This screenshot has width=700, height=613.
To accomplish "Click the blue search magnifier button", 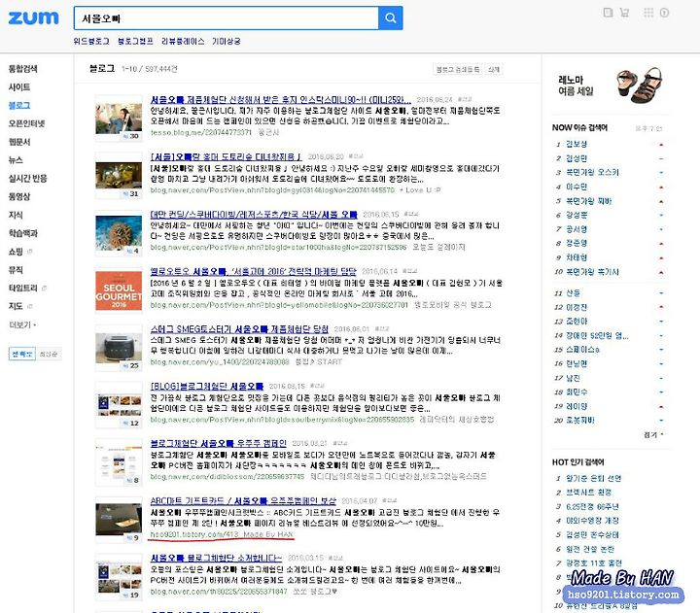I will tap(390, 17).
